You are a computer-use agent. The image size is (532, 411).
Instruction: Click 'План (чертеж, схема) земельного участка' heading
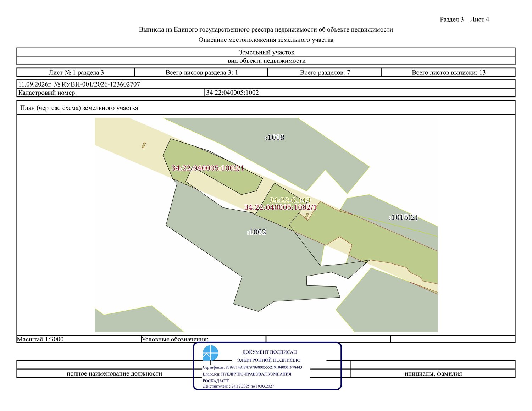[79, 108]
